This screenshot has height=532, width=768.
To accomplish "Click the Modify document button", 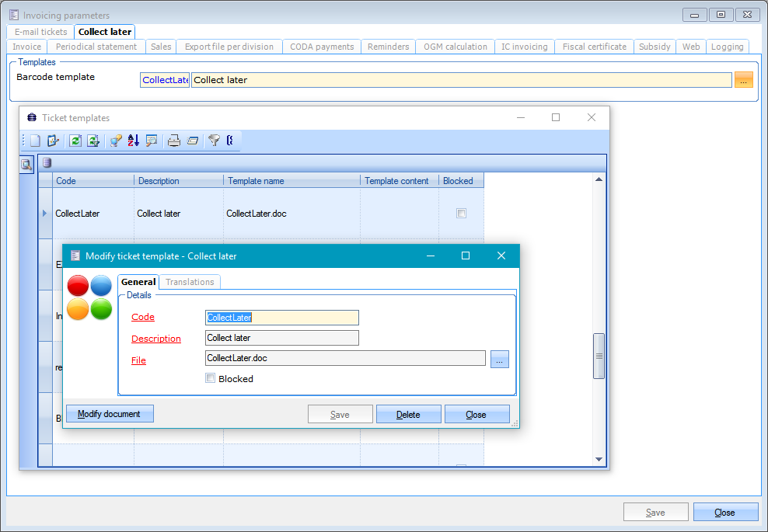I will [110, 414].
